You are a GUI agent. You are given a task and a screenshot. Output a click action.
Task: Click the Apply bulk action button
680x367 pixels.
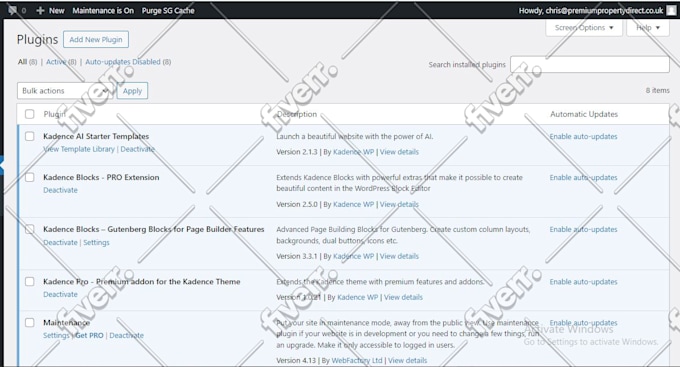[x=132, y=91]
